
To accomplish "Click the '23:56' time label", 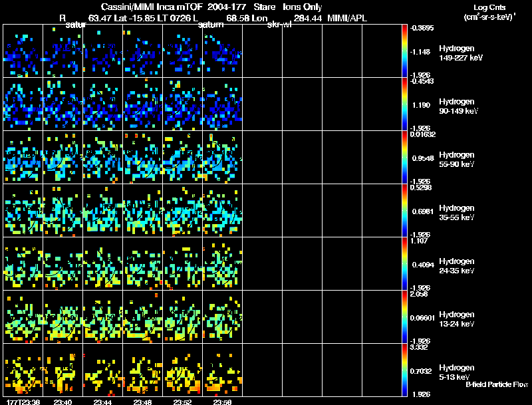I will coord(223,402).
